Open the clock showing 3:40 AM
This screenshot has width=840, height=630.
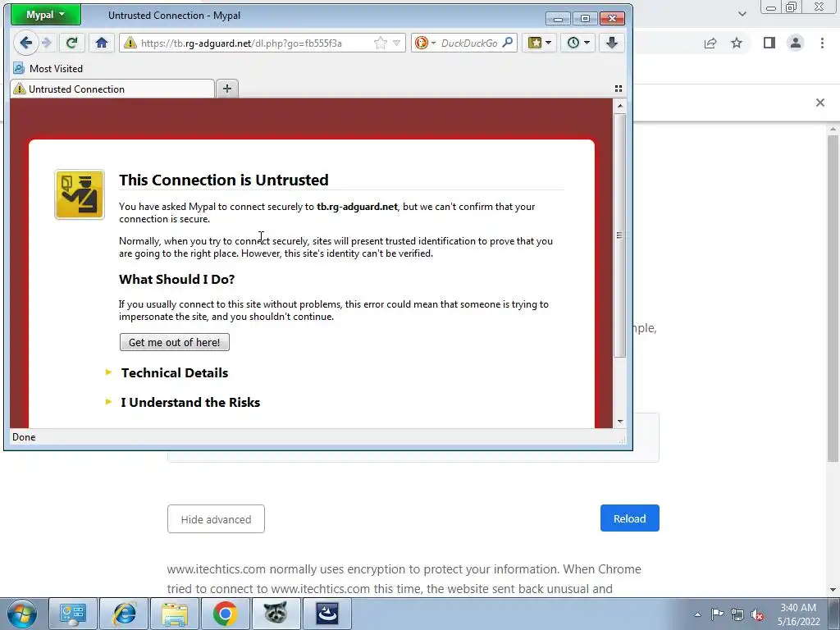(x=798, y=614)
